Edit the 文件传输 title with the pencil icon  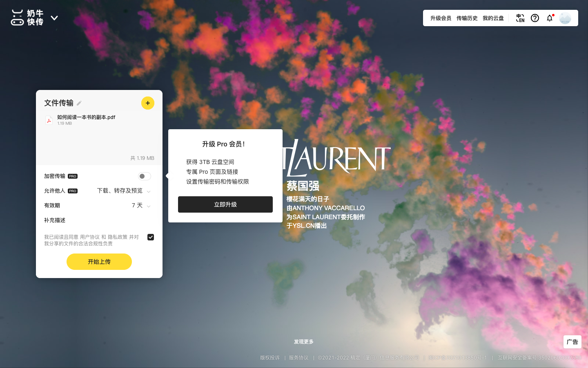79,103
